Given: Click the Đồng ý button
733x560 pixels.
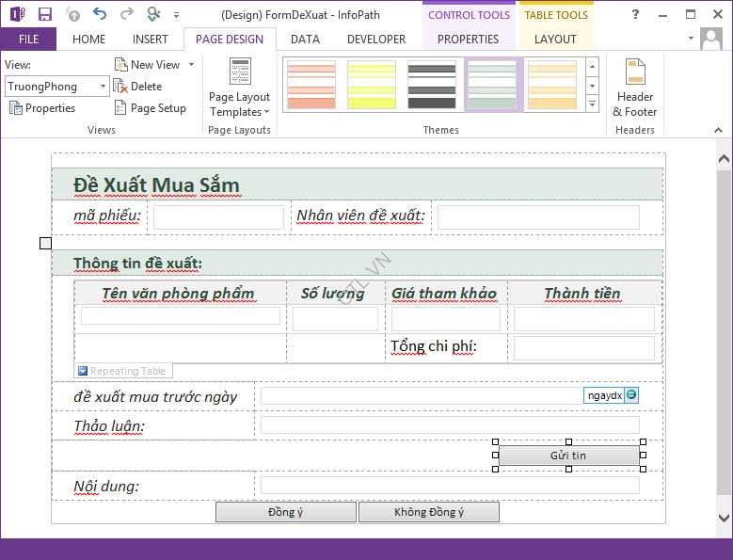Looking at the screenshot, I should click(x=286, y=512).
